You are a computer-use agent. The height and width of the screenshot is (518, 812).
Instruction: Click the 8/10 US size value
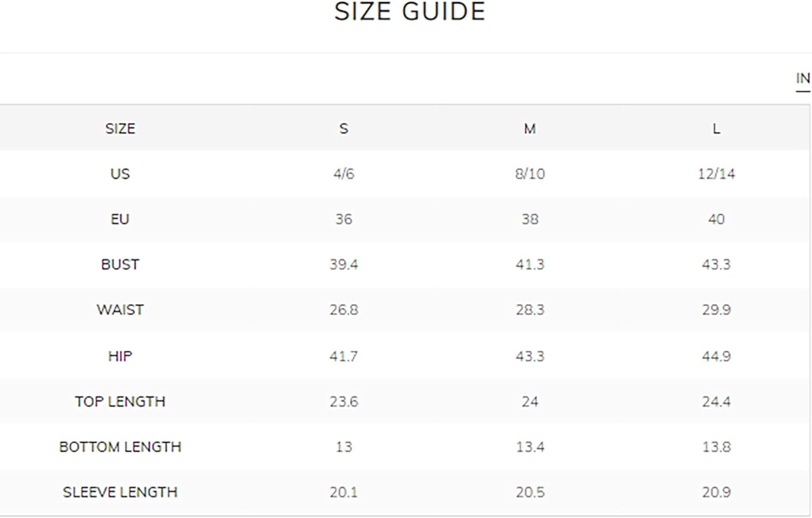(530, 174)
